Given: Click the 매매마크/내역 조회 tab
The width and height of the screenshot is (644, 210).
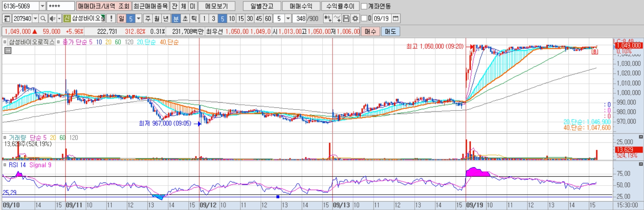Looking at the screenshot, I should click(x=104, y=6).
